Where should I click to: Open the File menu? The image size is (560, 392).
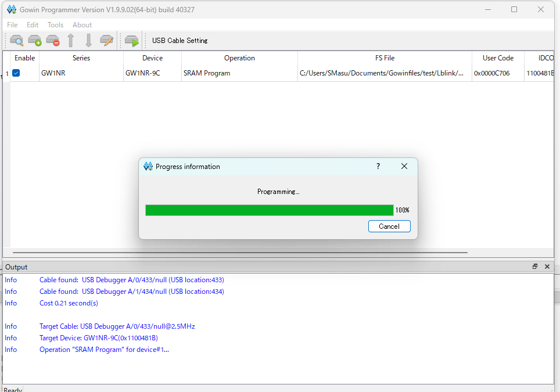coord(12,24)
